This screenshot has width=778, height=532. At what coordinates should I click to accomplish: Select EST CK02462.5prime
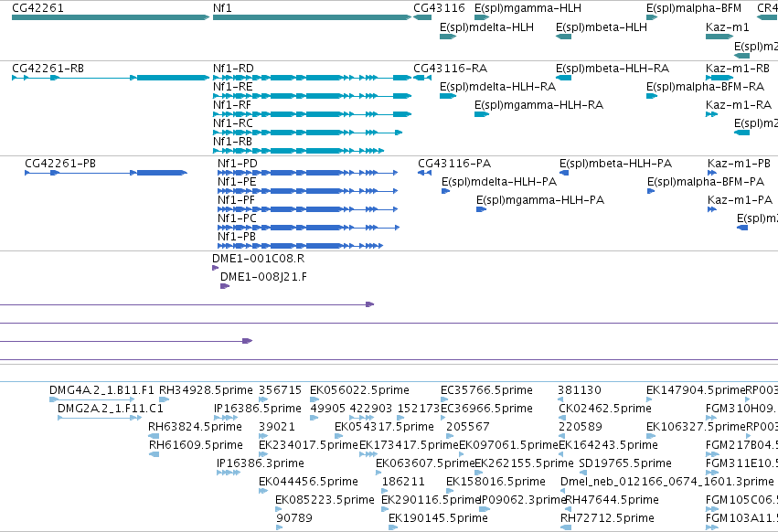coord(562,418)
